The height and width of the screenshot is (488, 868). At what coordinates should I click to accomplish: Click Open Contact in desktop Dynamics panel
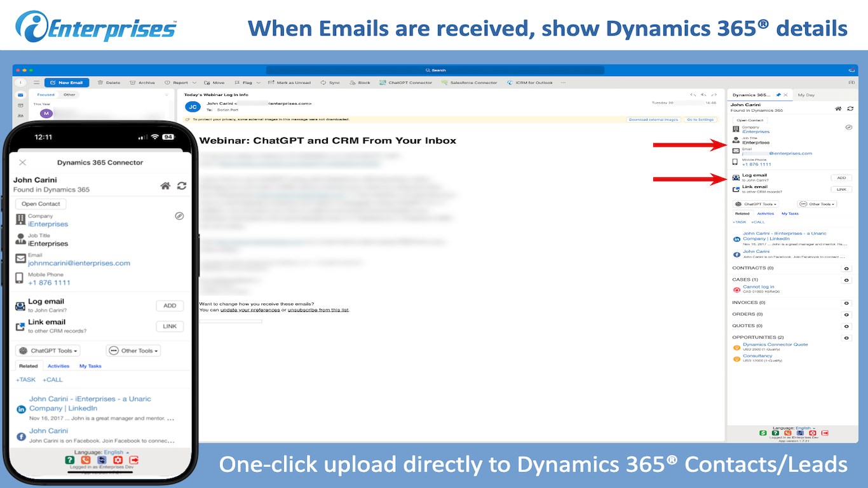click(750, 120)
